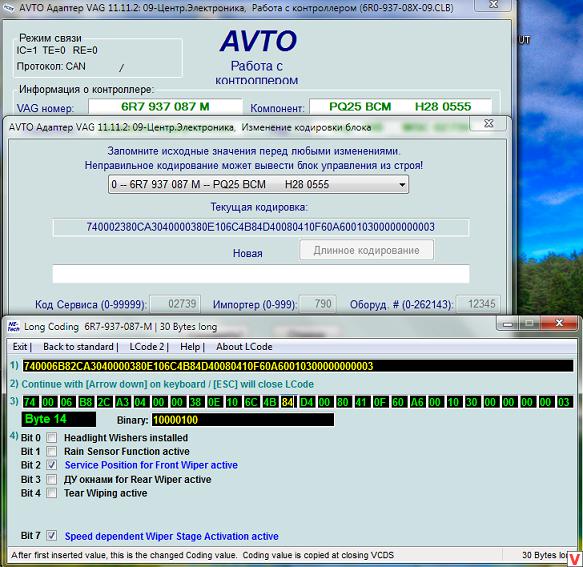583x567 pixels.
Task: Click the service code field 02739
Action: coord(175,304)
